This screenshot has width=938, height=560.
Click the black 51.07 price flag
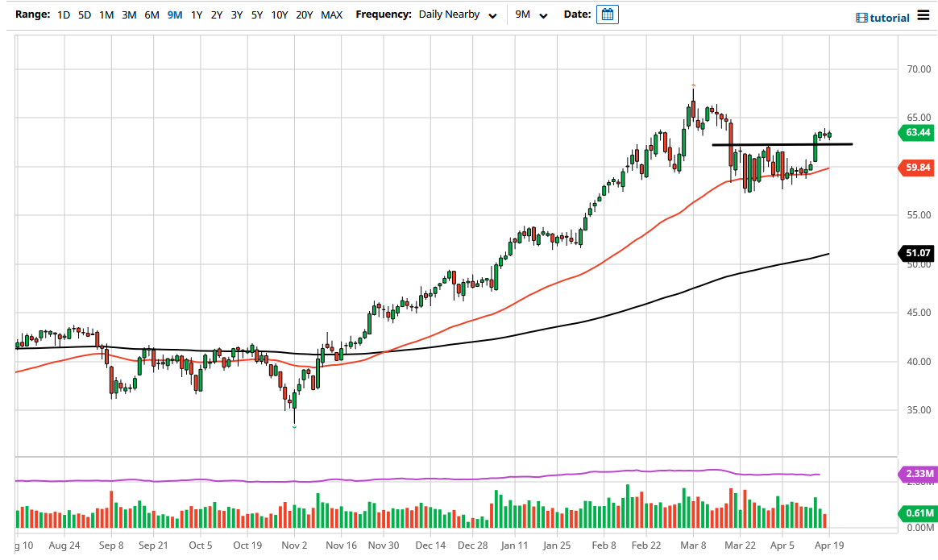pos(918,253)
